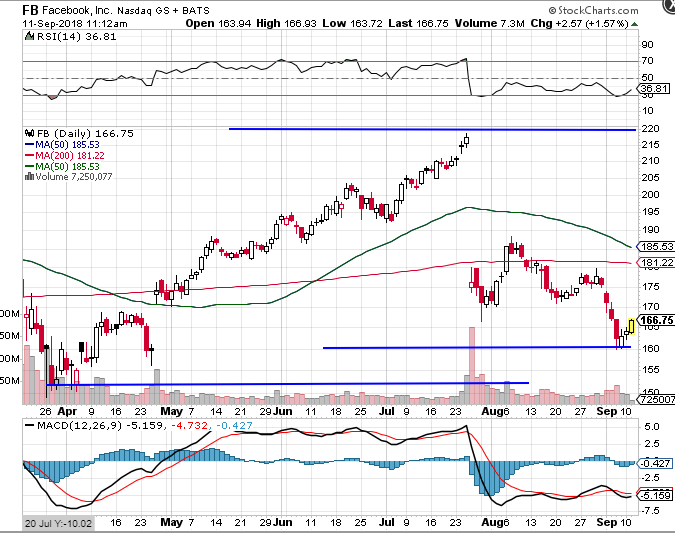The height and width of the screenshot is (533, 675).
Task: Click the 'Facebook, Inc.' company name
Action: point(78,10)
